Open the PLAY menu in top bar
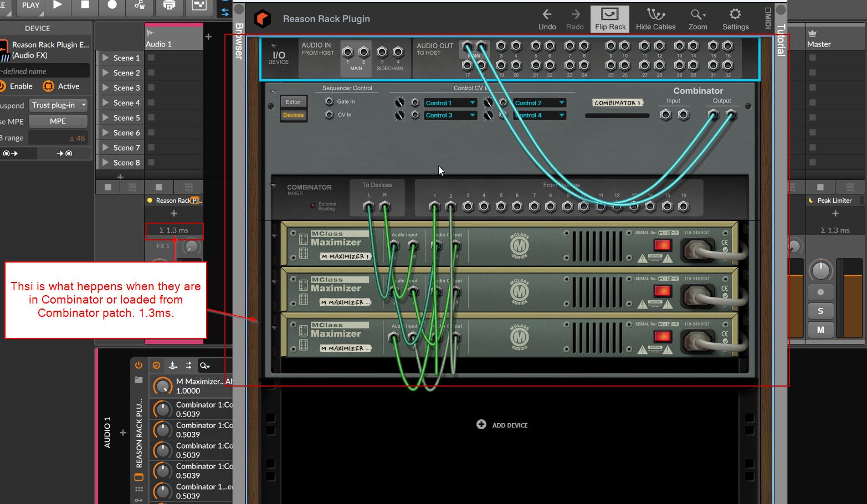The width and height of the screenshot is (867, 504). tap(30, 5)
